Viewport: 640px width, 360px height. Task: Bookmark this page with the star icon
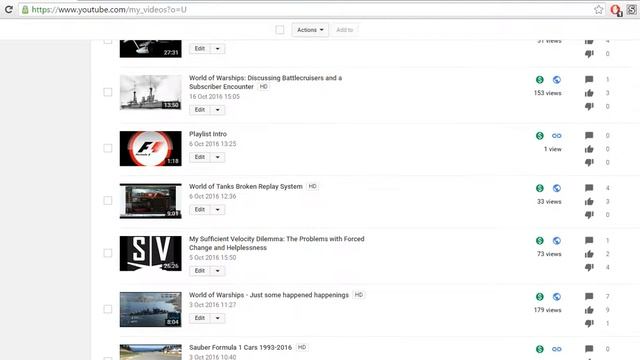click(x=598, y=9)
